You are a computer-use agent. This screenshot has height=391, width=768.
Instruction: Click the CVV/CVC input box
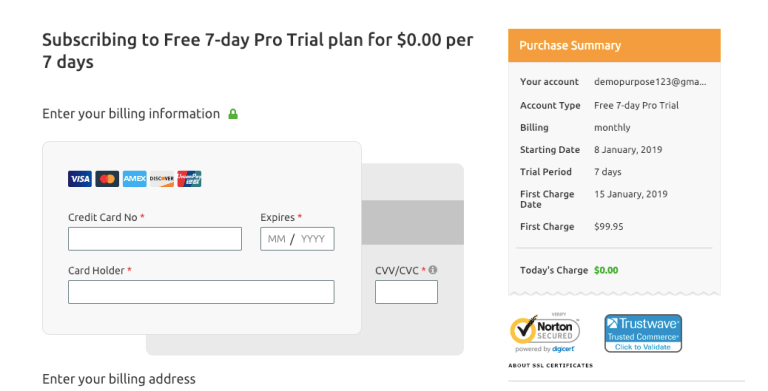pyautogui.click(x=407, y=292)
